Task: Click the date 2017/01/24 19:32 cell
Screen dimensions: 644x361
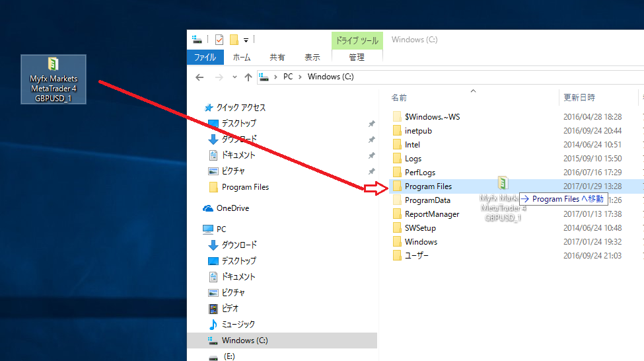Action: coord(592,242)
